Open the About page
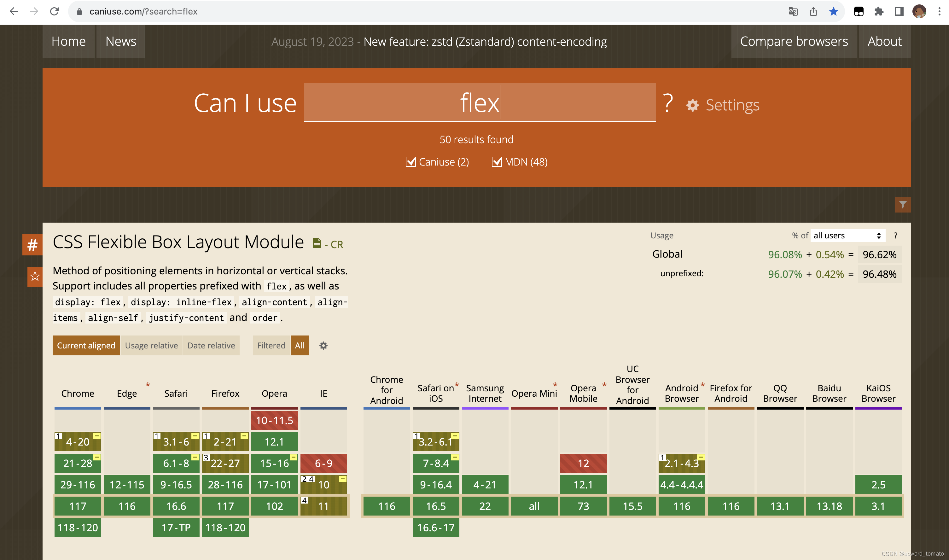949x560 pixels. tap(884, 42)
